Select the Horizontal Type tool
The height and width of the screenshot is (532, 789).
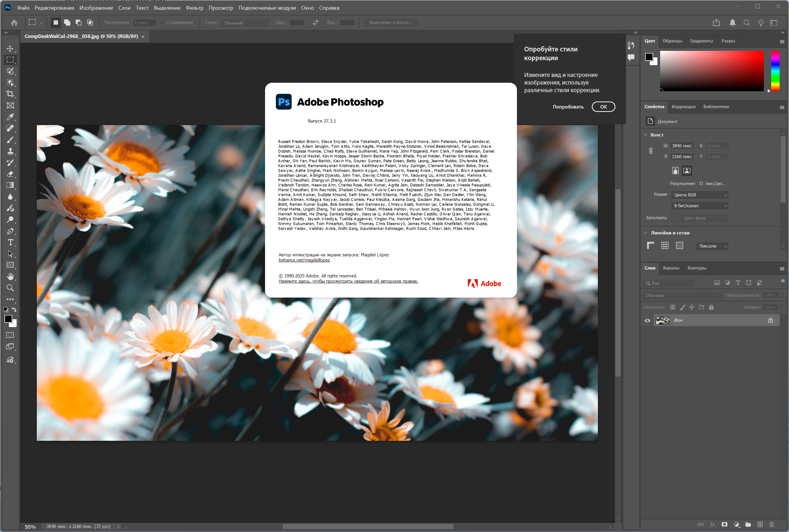click(x=10, y=242)
